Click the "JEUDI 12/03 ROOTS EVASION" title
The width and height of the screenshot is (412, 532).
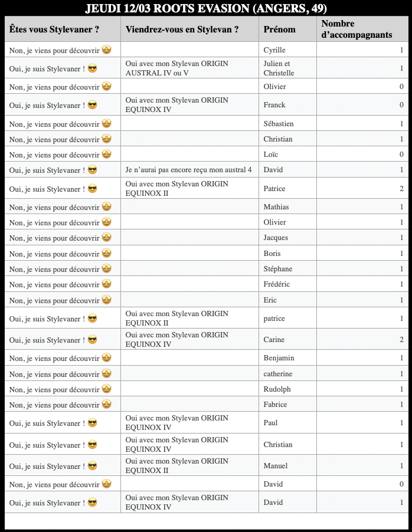206,9
